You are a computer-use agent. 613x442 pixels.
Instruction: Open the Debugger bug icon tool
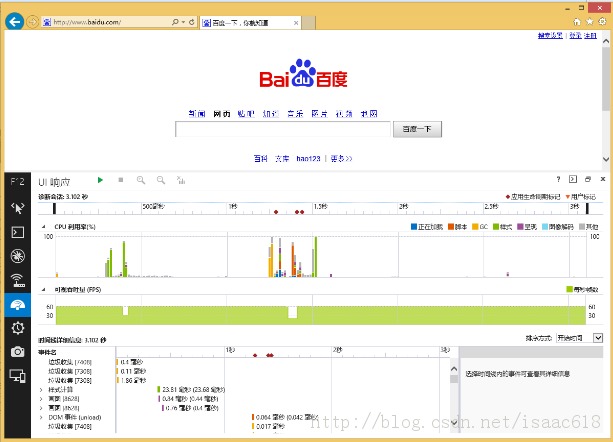(x=18, y=256)
